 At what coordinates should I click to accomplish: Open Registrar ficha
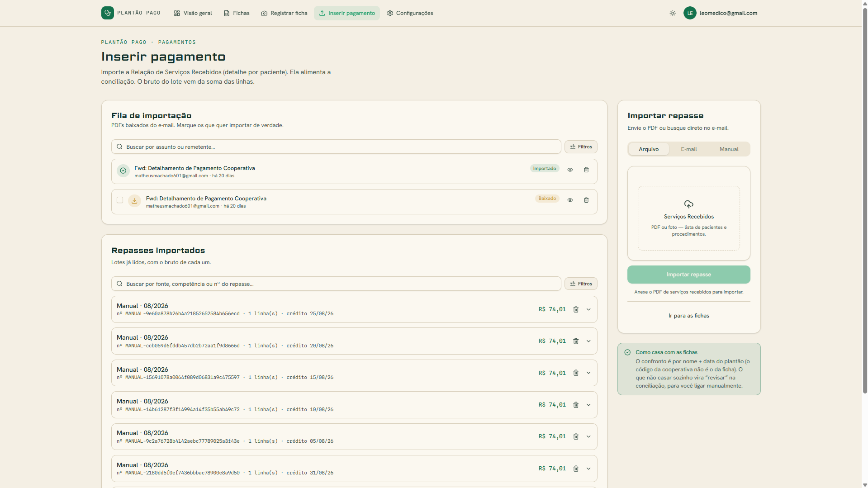pyautogui.click(x=284, y=13)
